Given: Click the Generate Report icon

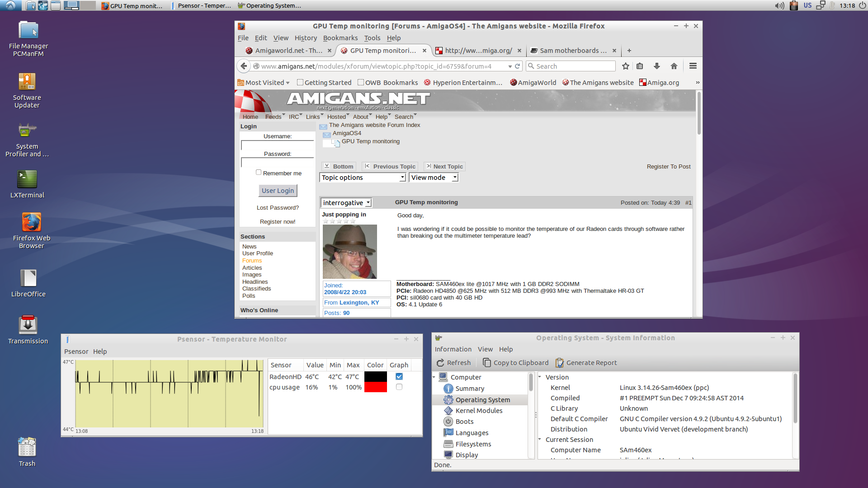Looking at the screenshot, I should coord(559,363).
